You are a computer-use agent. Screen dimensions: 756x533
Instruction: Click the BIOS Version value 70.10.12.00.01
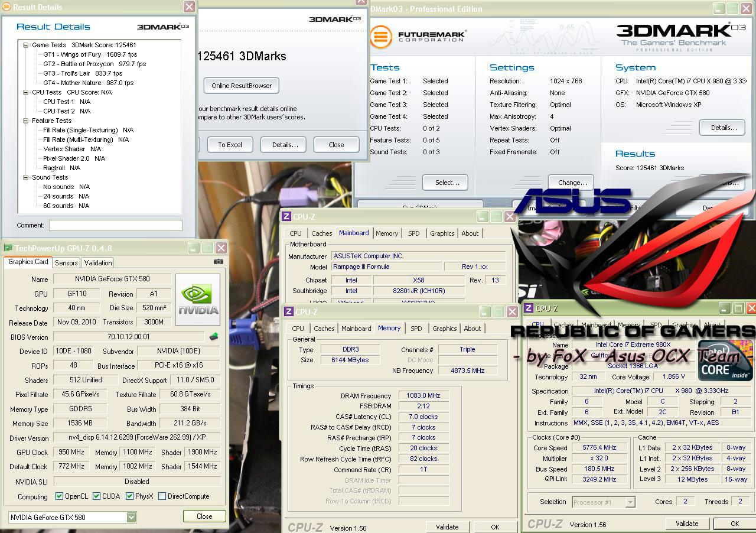coord(129,337)
